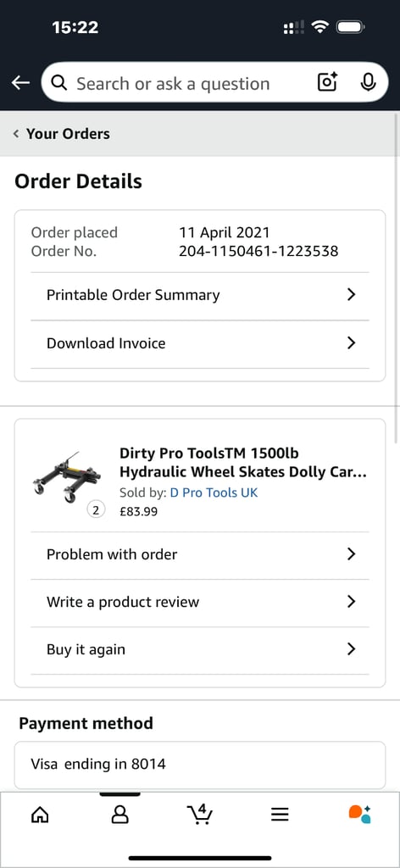Image resolution: width=400 pixels, height=868 pixels.
Task: Launch the Rufus AI assistant icon
Action: 359,814
